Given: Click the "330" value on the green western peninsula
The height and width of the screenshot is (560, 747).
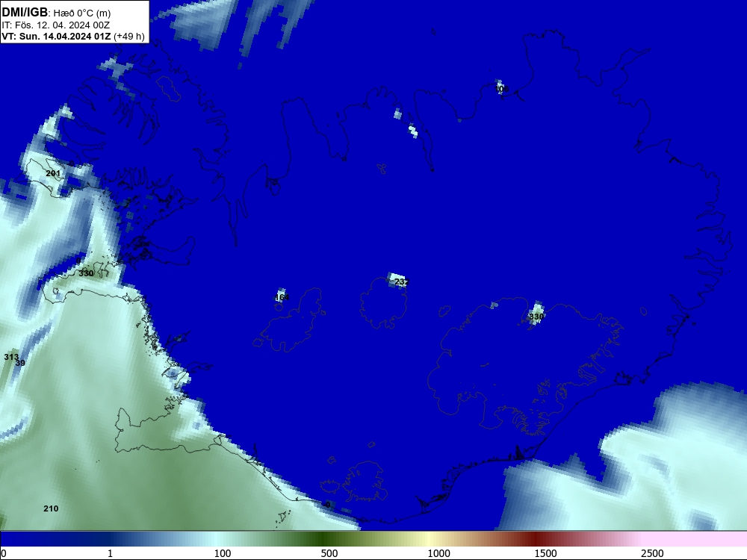Looking at the screenshot, I should tap(86, 273).
